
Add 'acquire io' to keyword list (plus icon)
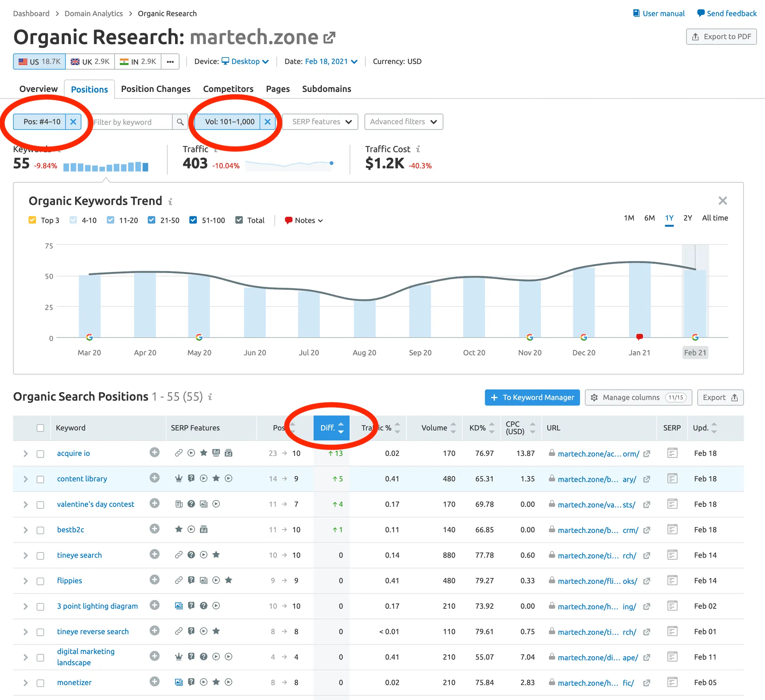click(154, 453)
